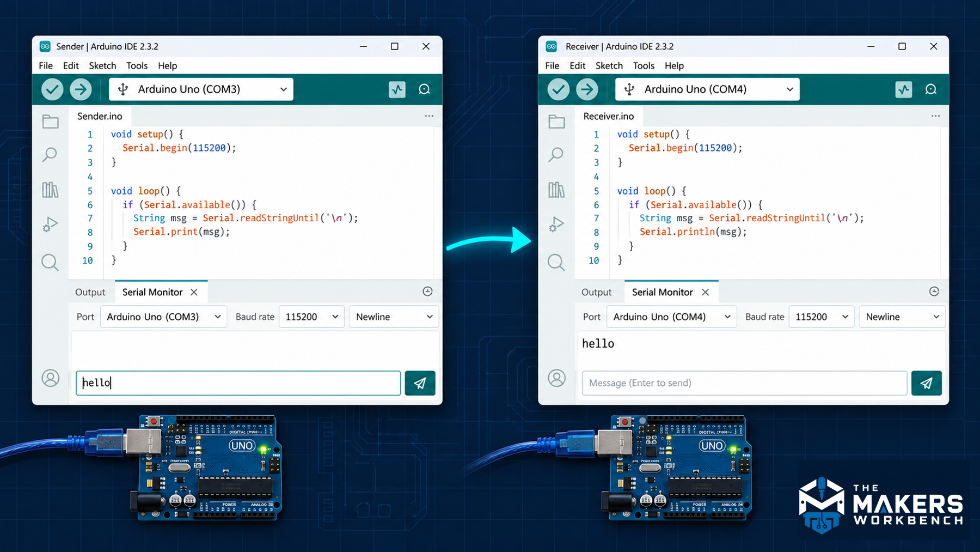The height and width of the screenshot is (552, 980).
Task: Switch to Output tab in Sender window
Action: click(x=90, y=292)
